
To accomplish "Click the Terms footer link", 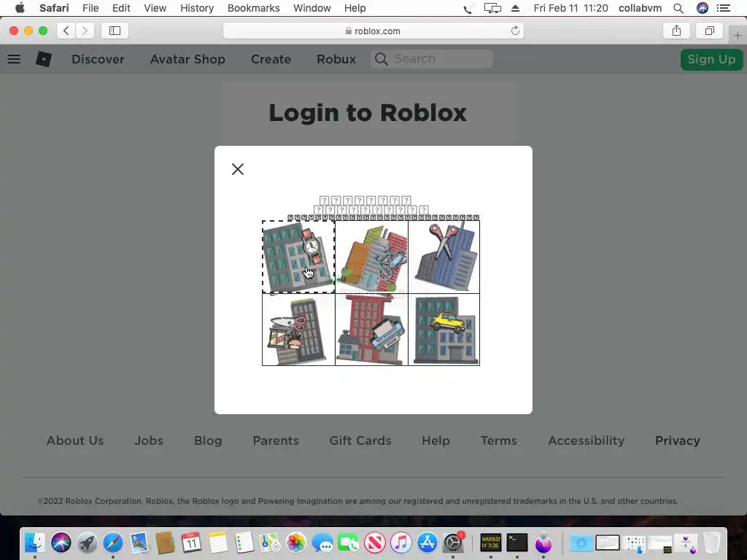I will tap(498, 440).
